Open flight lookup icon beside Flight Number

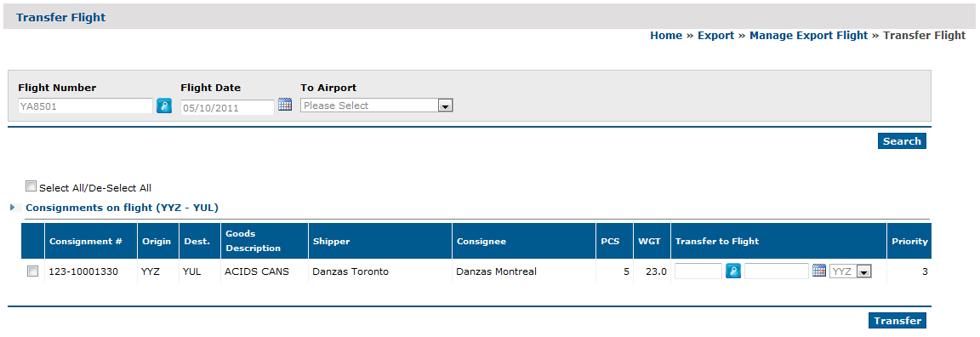(163, 106)
